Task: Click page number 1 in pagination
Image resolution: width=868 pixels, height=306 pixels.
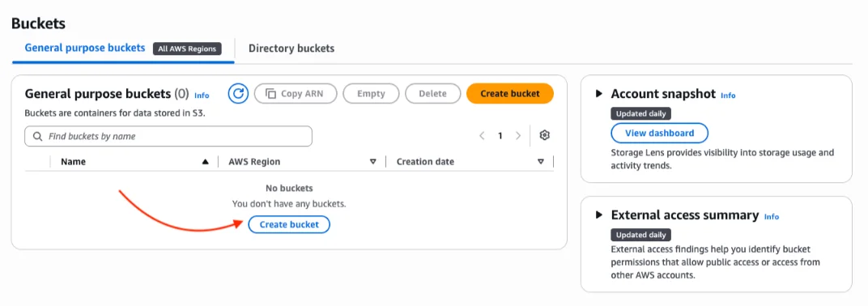Action: [500, 135]
